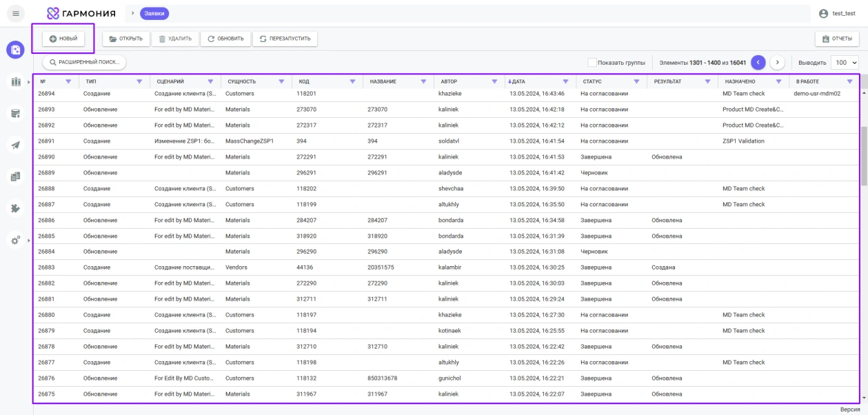Click 'For Edit By MD Custo...' cell
This screenshot has height=415, width=868.
(185, 378)
